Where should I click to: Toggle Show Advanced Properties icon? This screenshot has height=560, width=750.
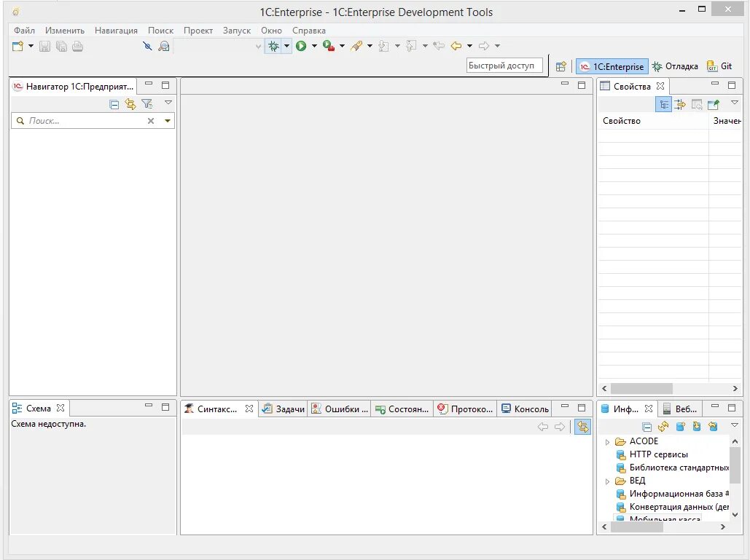680,104
